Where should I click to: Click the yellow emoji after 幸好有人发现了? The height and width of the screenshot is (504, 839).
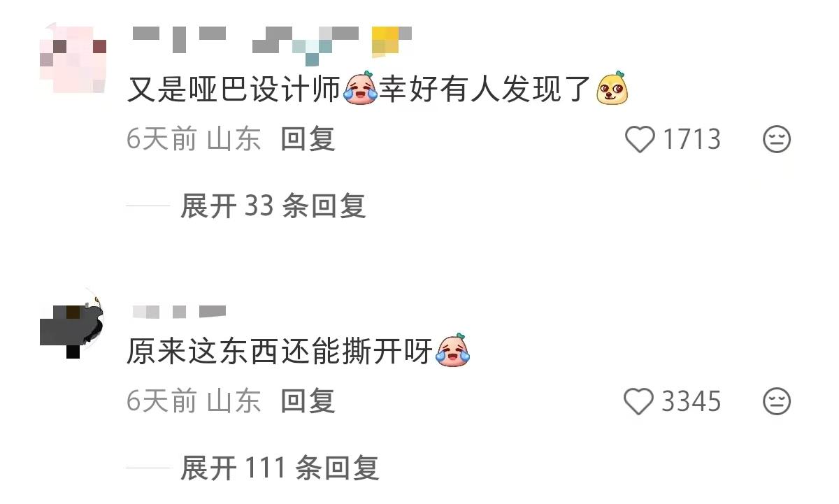coord(612,88)
